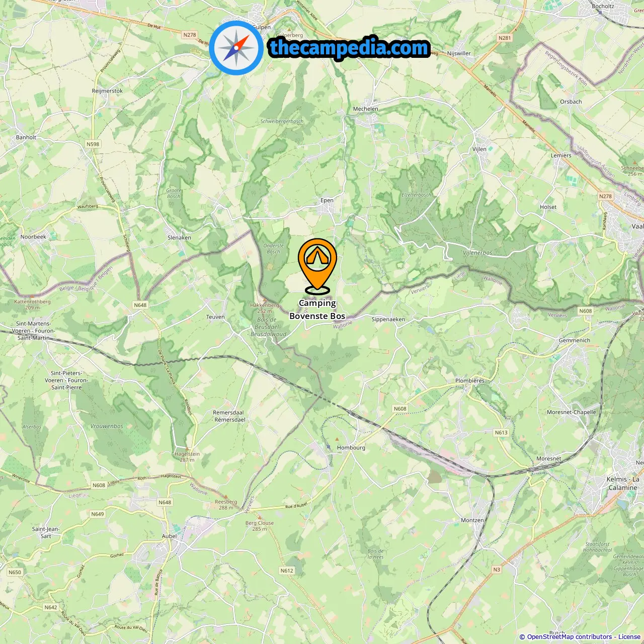
Task: Select the Sippenaeken place name
Action: pyautogui.click(x=388, y=319)
